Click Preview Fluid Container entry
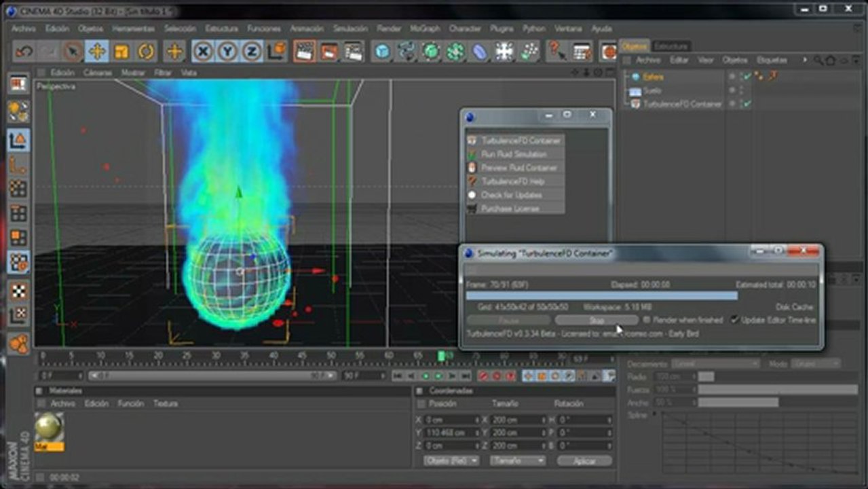The image size is (868, 489). click(x=515, y=168)
